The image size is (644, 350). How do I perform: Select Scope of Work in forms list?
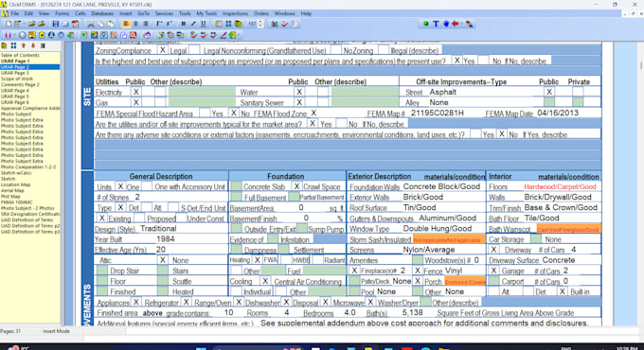click(16, 79)
